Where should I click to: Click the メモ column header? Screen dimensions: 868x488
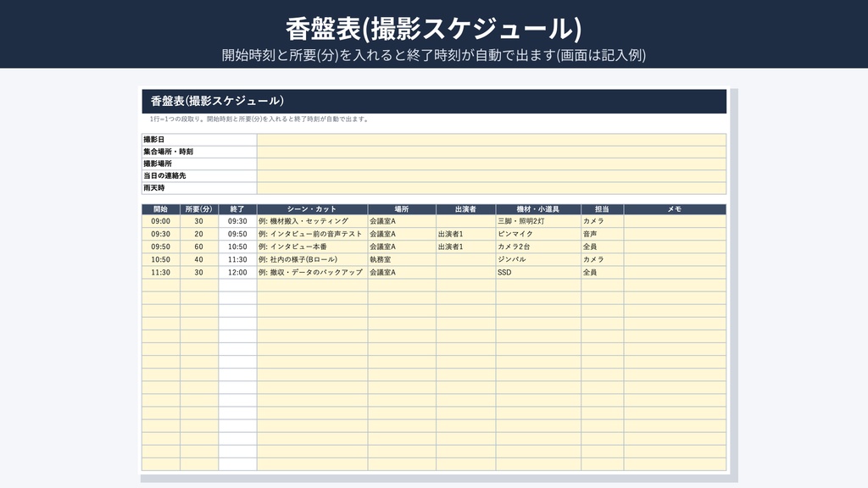coord(675,209)
